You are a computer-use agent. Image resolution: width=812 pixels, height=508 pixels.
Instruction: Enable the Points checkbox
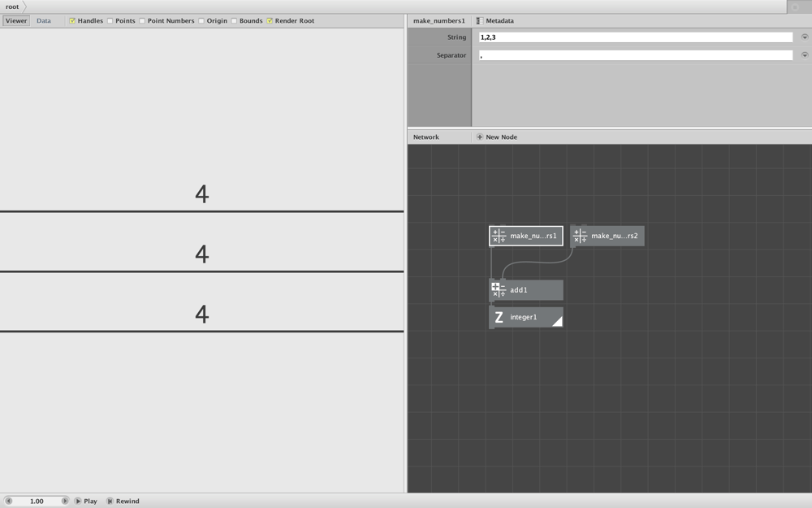(x=110, y=21)
